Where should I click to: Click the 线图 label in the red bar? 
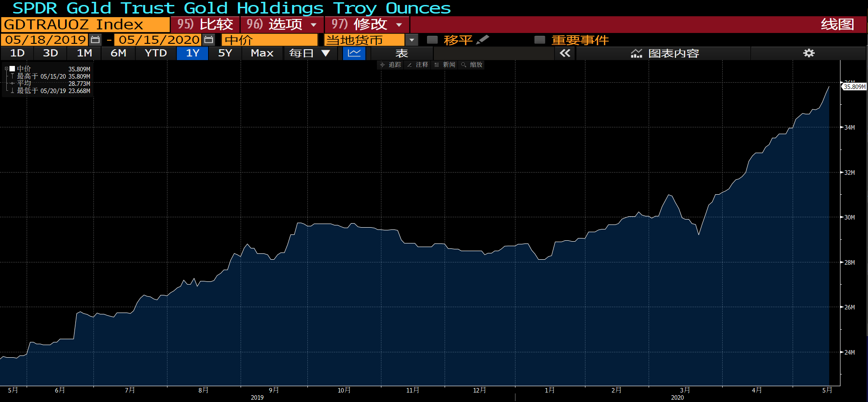click(837, 24)
